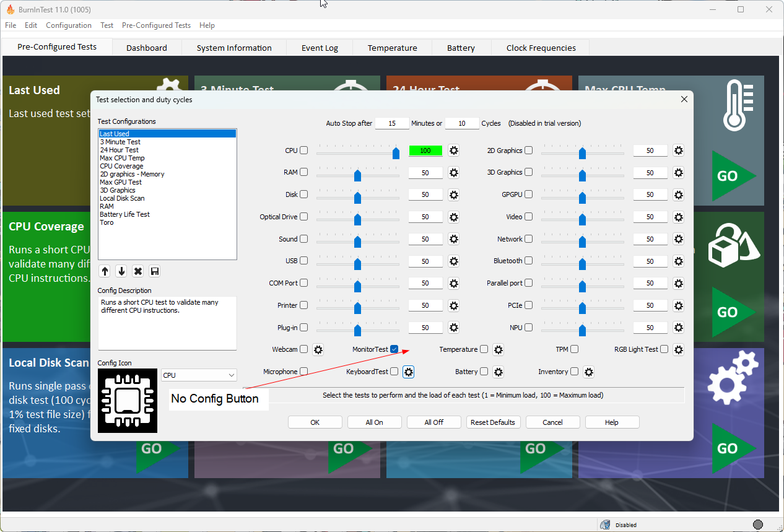Open Bluetooth test settings gear

[x=678, y=261]
